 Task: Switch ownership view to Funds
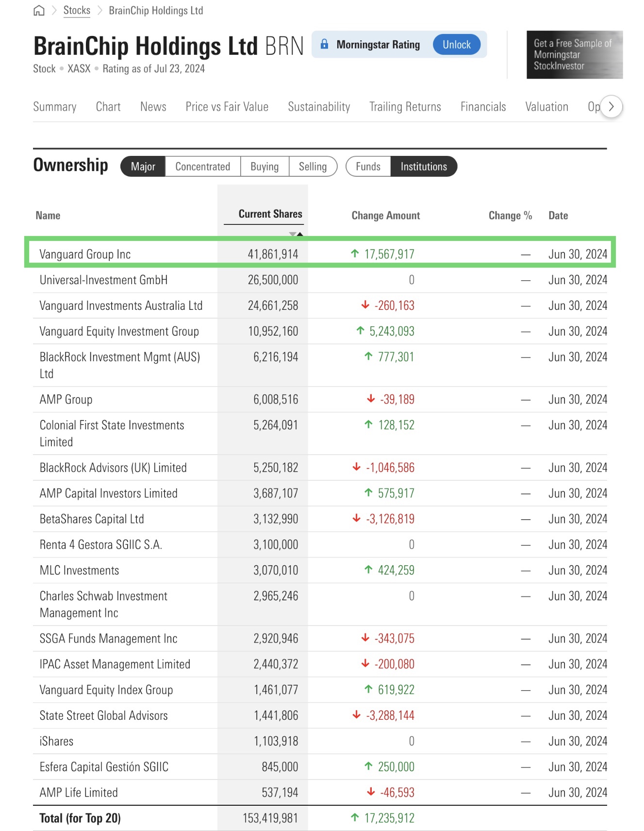368,167
